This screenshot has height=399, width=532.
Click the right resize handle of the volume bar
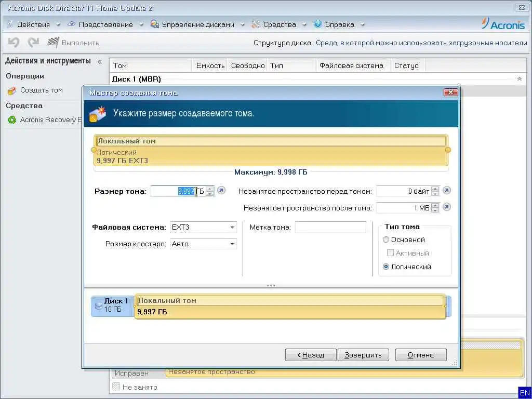(448, 150)
